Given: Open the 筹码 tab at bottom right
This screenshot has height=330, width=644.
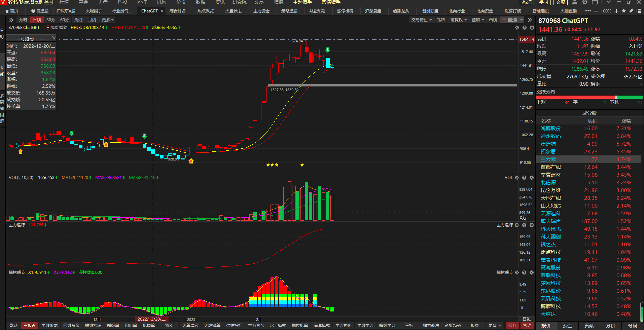Looking at the screenshot, I should pyautogui.click(x=633, y=325).
